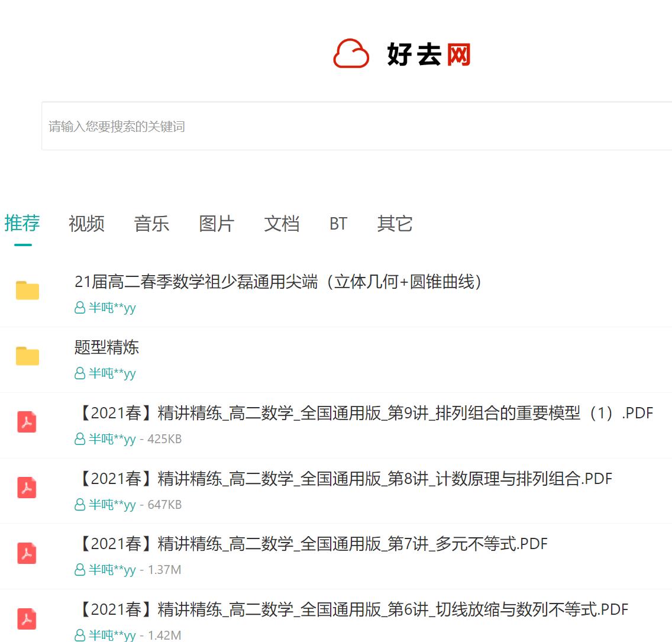
Task: Select the BT tab
Action: [x=338, y=224]
